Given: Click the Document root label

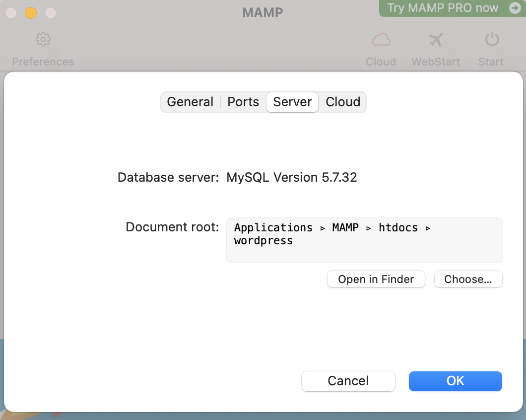Looking at the screenshot, I should point(172,227).
